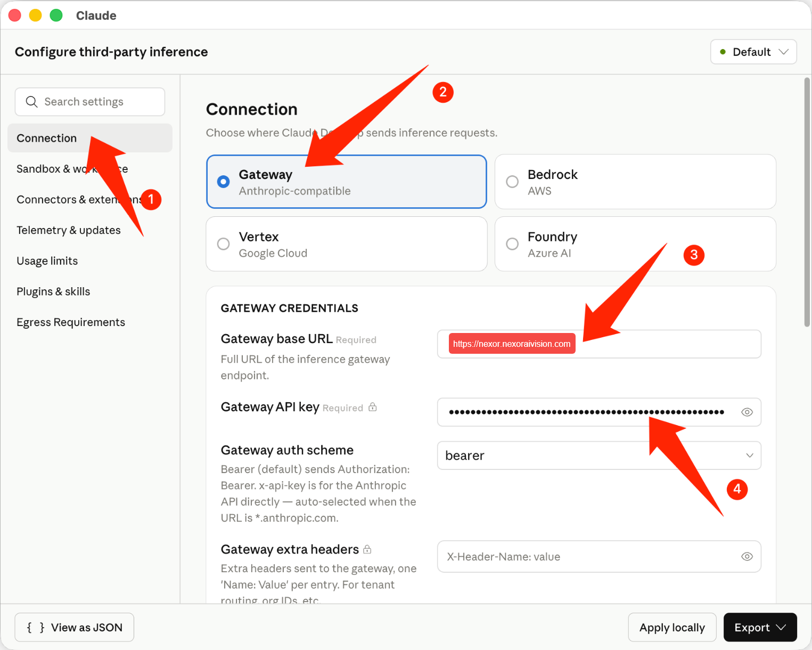Click the Apply locally button
Image resolution: width=812 pixels, height=650 pixels.
(672, 628)
